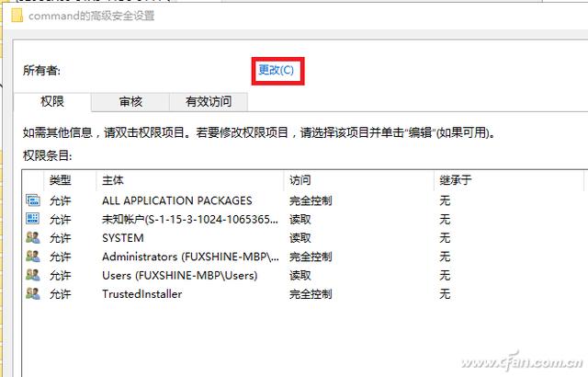
Task: Click 无 in the Users row
Action: [445, 275]
